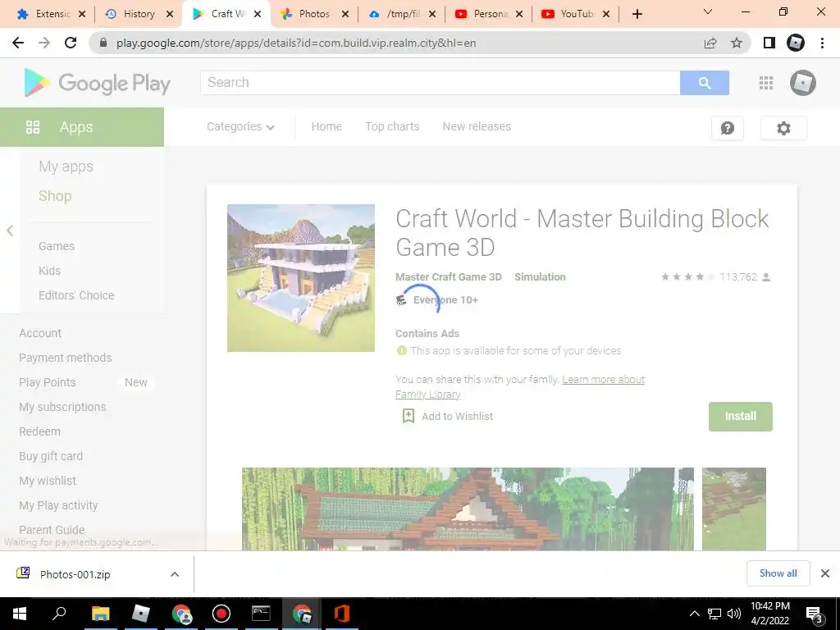Image resolution: width=840 pixels, height=630 pixels.
Task: Bookmark this page with the star icon
Action: [x=737, y=43]
